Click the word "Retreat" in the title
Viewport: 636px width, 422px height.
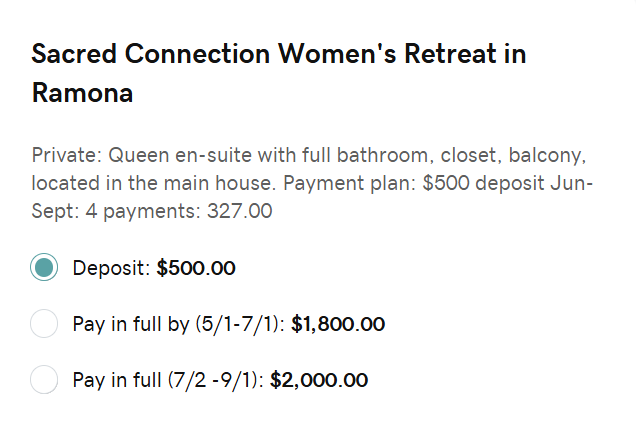pos(450,54)
